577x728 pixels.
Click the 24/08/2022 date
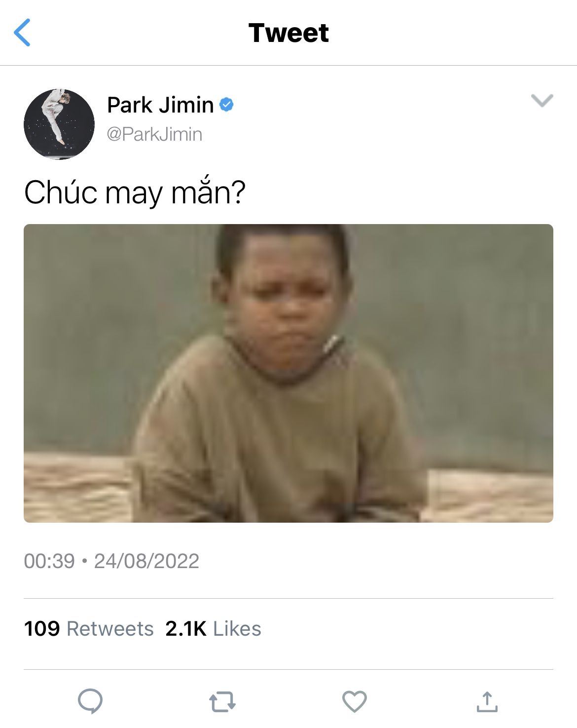146,561
